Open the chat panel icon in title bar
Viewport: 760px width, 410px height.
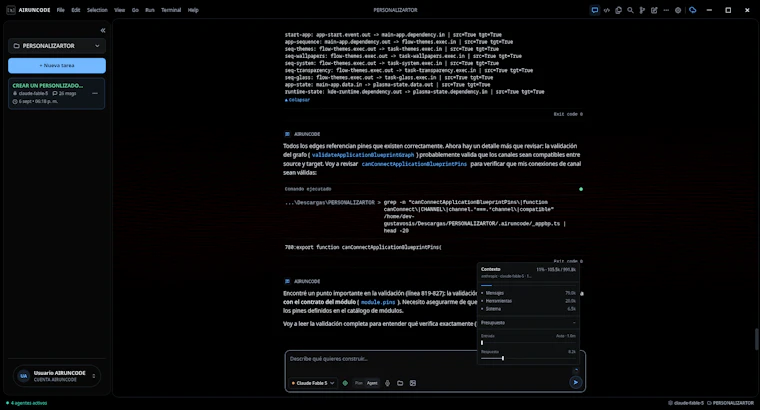[594, 10]
